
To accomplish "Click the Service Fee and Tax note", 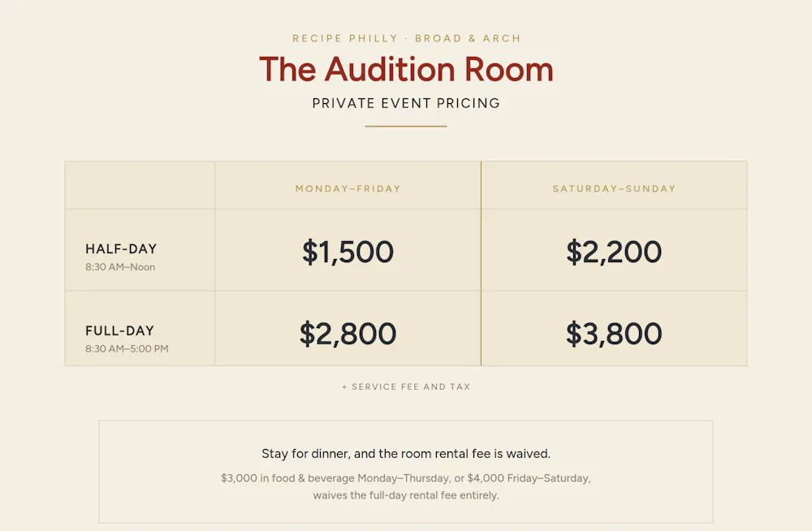I will [406, 386].
